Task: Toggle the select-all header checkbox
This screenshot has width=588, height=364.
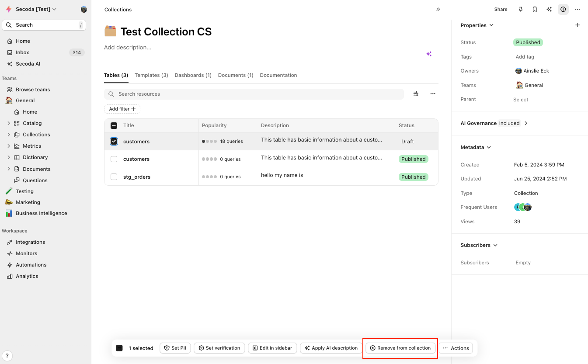Action: point(114,125)
